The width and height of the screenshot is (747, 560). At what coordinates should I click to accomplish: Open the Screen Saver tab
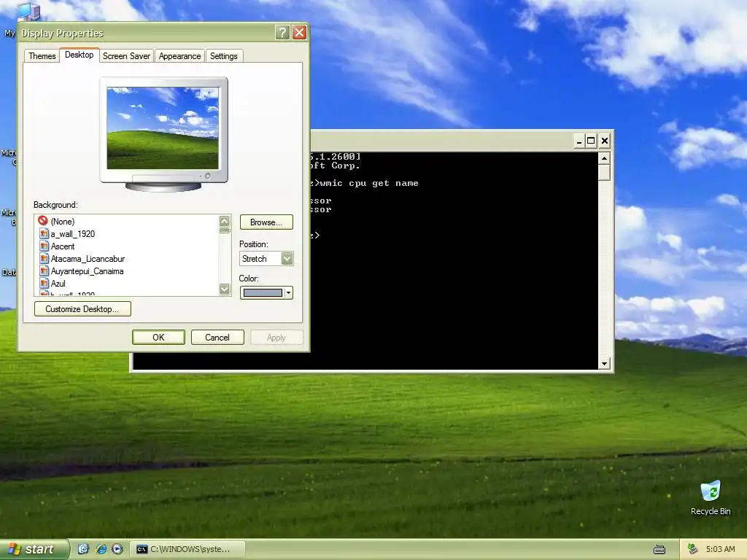pyautogui.click(x=126, y=55)
